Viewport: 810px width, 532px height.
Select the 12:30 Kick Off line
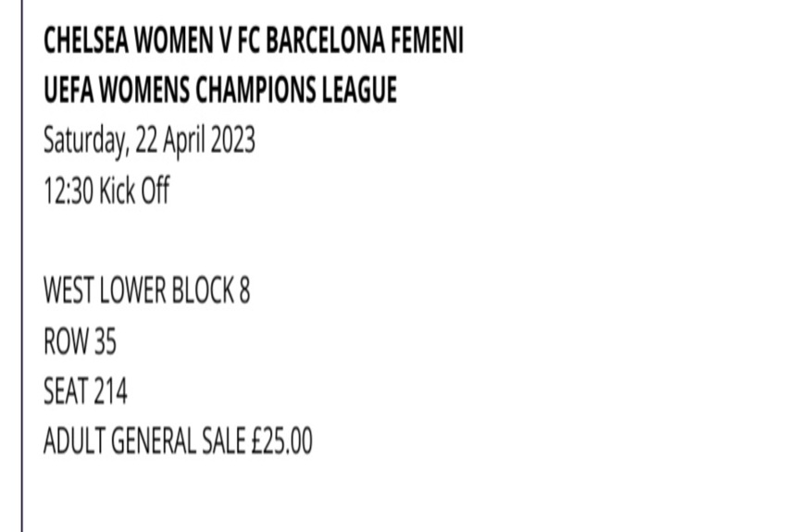[x=106, y=190]
